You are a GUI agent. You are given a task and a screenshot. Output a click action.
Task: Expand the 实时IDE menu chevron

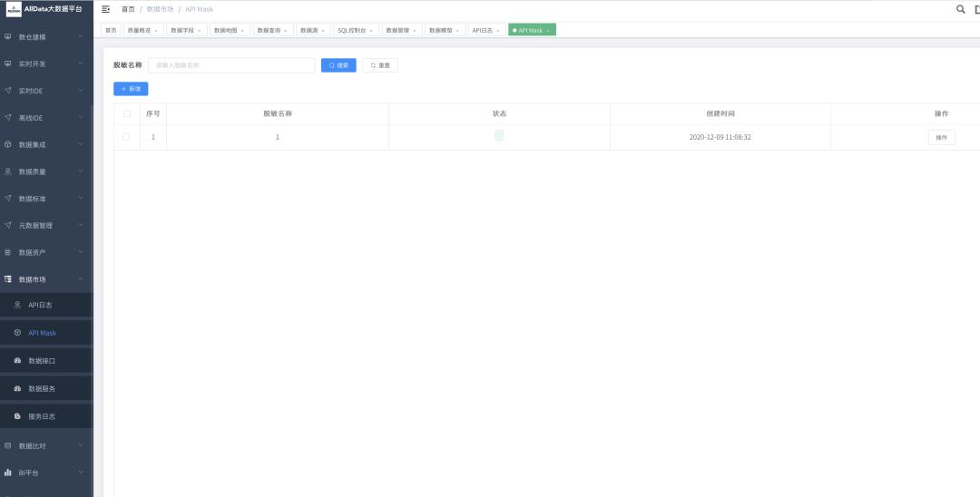click(81, 91)
